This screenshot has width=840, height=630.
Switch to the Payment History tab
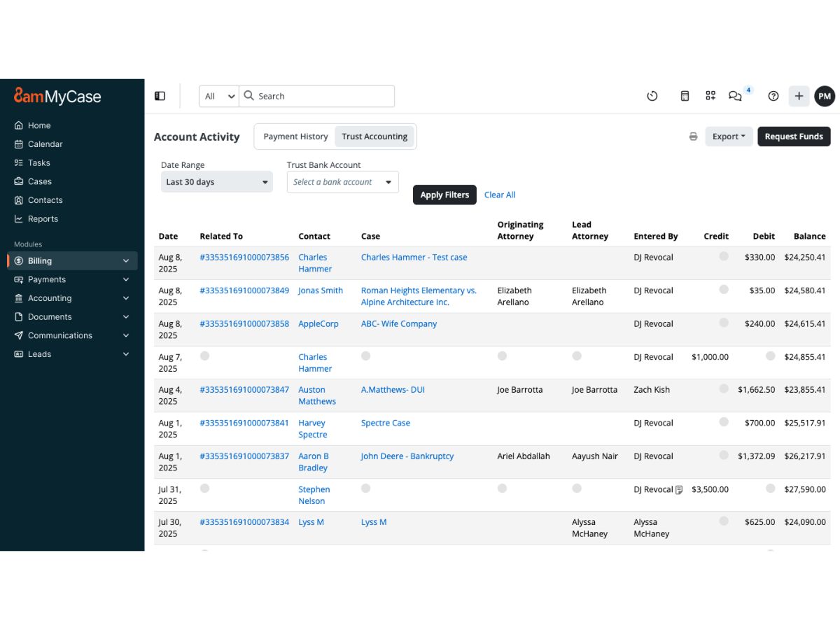(x=295, y=136)
